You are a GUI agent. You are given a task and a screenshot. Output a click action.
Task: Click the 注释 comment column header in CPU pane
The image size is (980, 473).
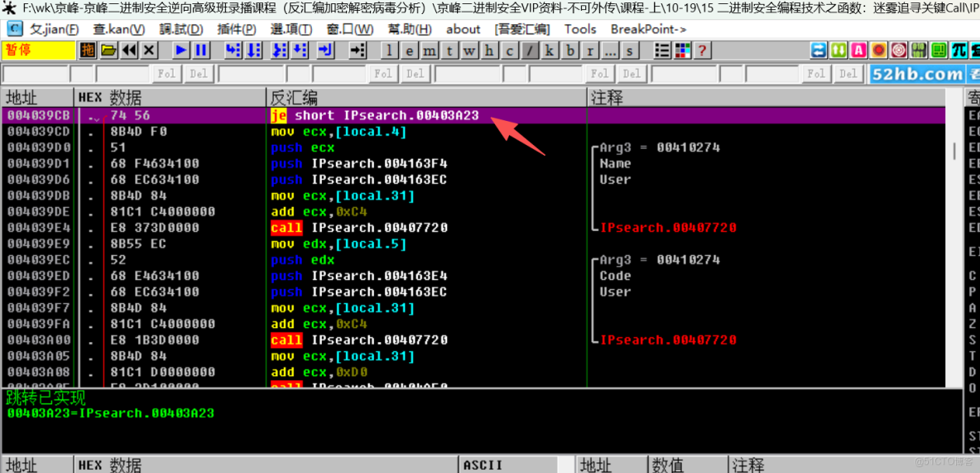[x=766, y=98]
